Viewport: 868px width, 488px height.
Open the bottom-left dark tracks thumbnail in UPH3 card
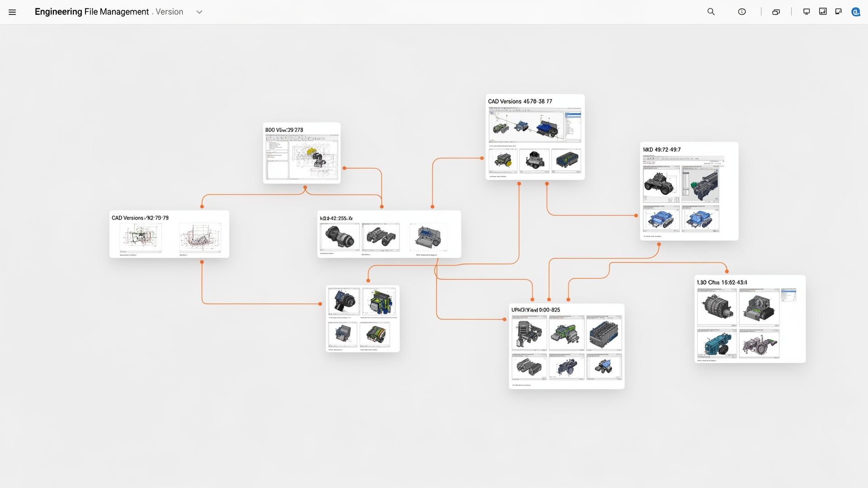(529, 366)
